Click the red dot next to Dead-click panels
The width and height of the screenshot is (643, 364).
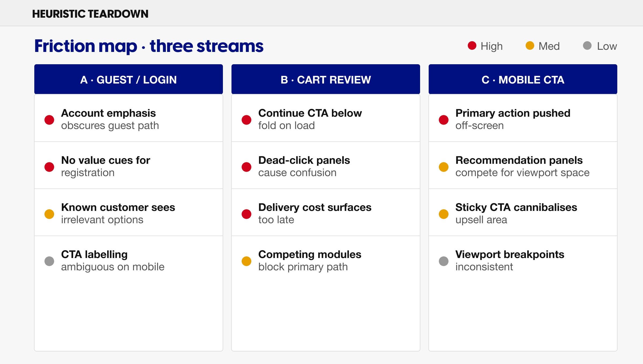246,167
